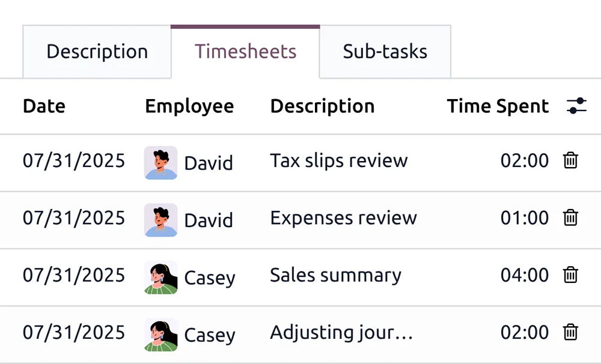This screenshot has width=601, height=364.
Task: Open the Sub-tasks tab
Action: pos(385,52)
